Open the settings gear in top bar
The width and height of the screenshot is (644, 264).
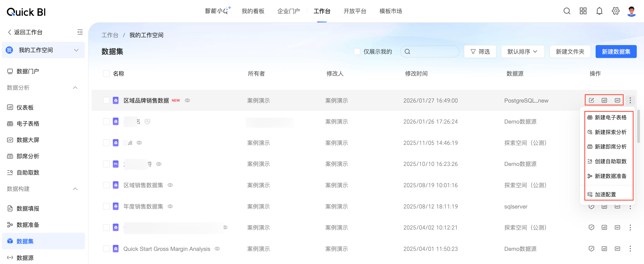point(616,11)
